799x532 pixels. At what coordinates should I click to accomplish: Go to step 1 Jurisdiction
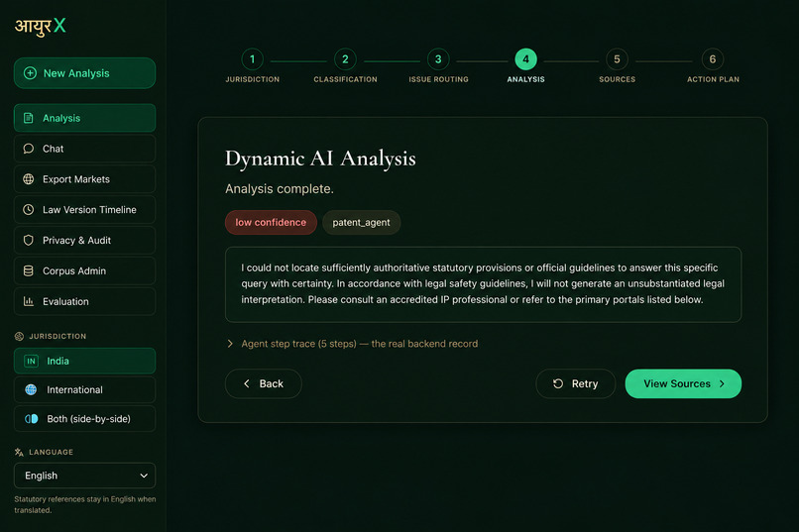tap(252, 59)
